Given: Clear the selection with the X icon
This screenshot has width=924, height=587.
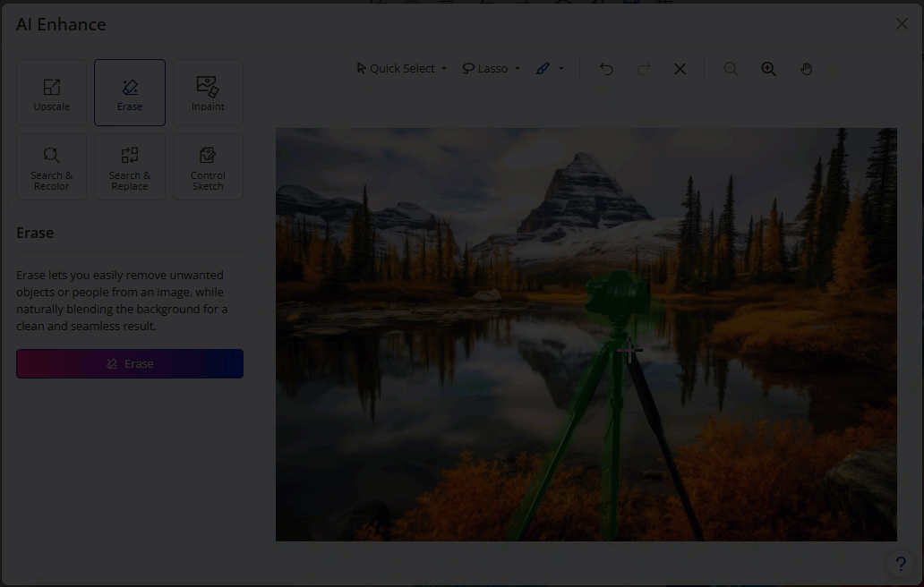Looking at the screenshot, I should 680,69.
